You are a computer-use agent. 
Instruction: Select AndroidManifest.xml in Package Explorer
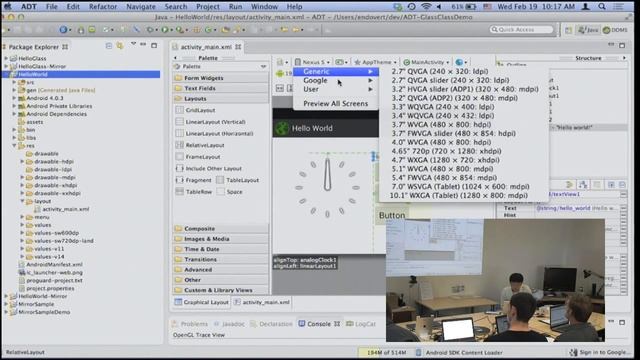coord(54,264)
